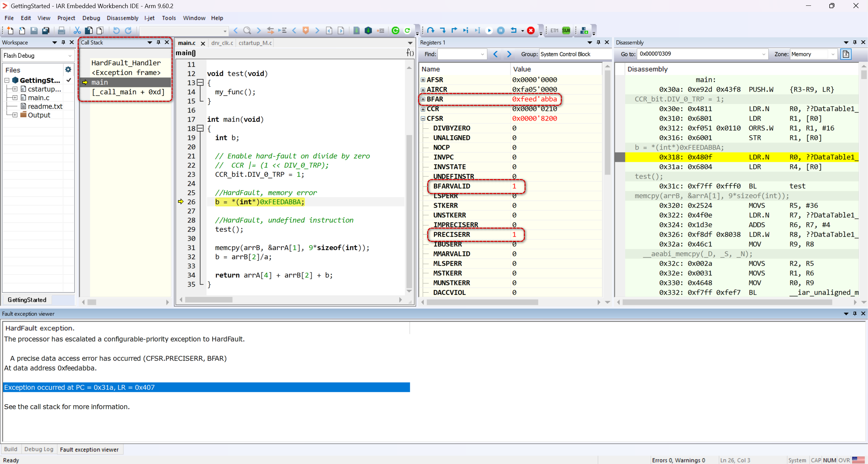Select HardFault_Handler in the Call Stack

[x=126, y=63]
